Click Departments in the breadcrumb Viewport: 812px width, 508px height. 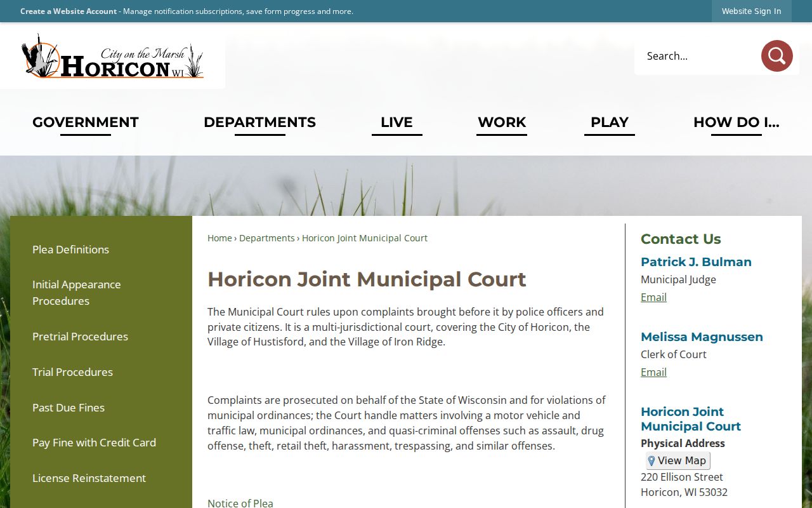click(267, 238)
